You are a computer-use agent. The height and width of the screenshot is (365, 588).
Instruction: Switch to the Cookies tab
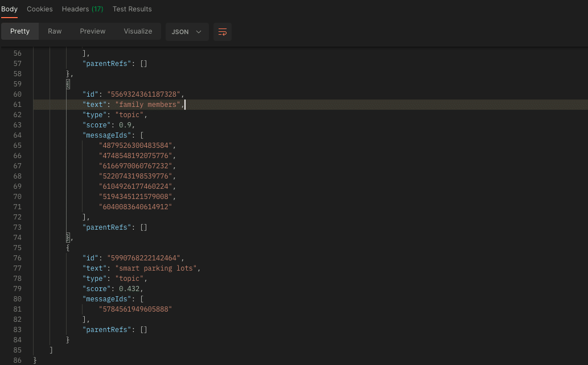(x=39, y=9)
